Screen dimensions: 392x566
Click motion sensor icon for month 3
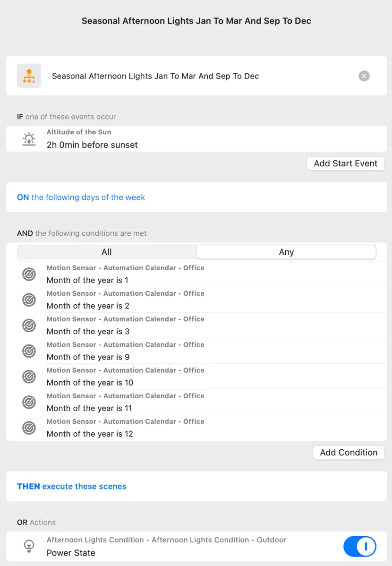(29, 326)
